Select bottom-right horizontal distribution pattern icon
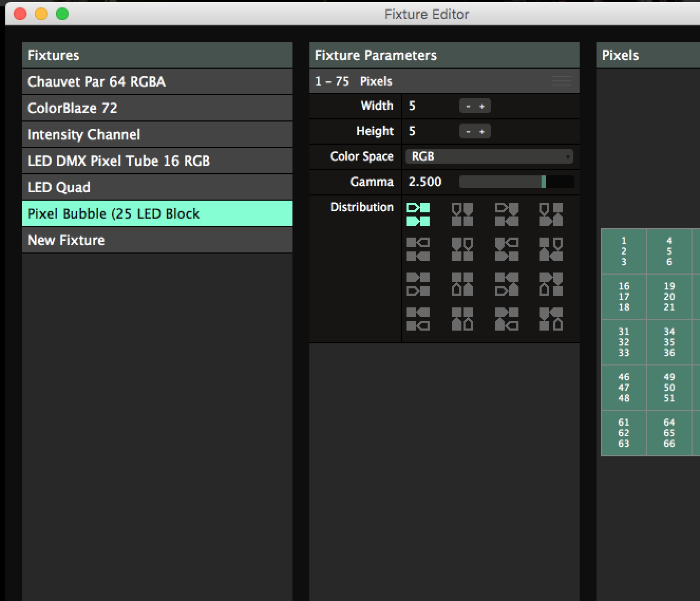Screen dimensions: 700x601 point(418,319)
